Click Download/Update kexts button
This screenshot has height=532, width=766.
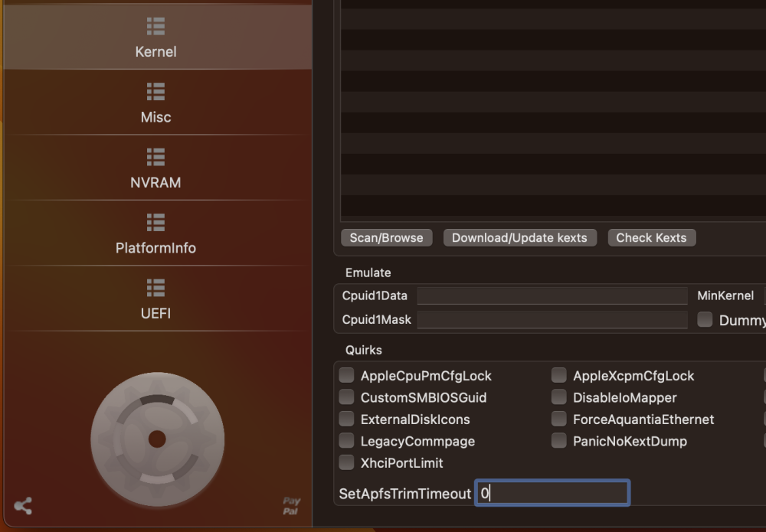[x=520, y=238]
